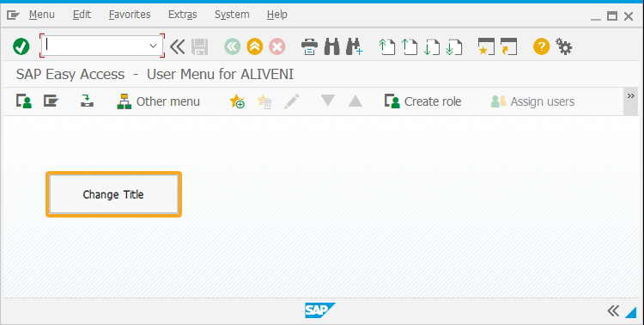Click the red Cancel icon
The height and width of the screenshot is (325, 644).
point(277,46)
